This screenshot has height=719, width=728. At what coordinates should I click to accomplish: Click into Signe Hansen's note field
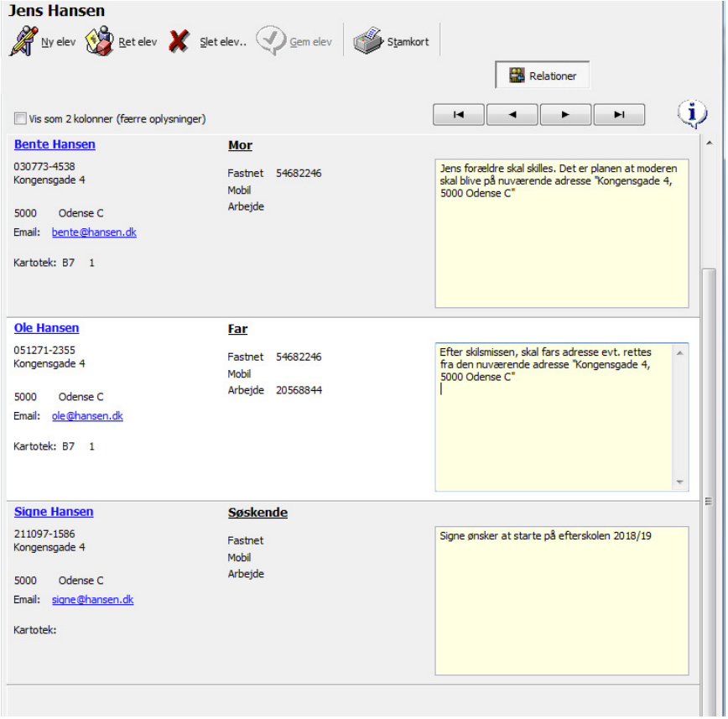[x=562, y=601]
